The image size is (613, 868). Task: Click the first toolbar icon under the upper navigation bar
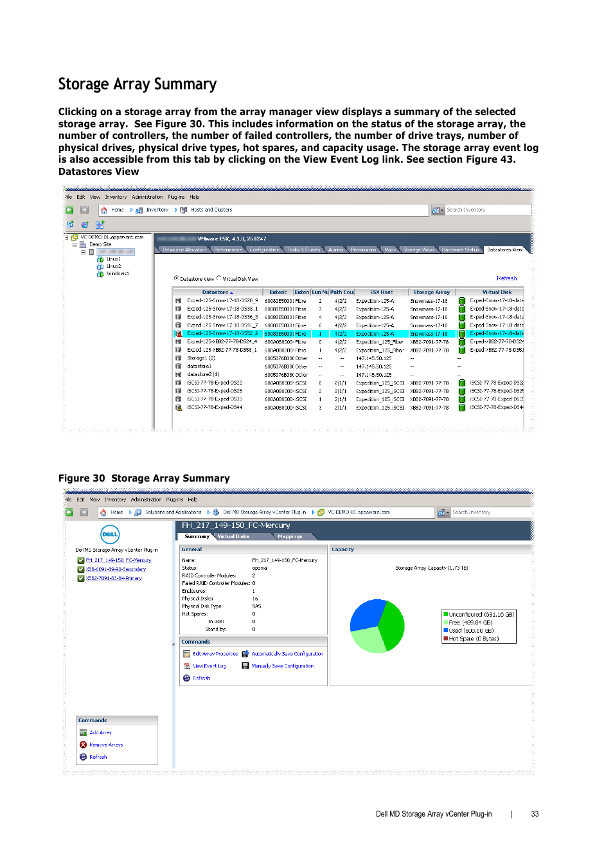70,224
